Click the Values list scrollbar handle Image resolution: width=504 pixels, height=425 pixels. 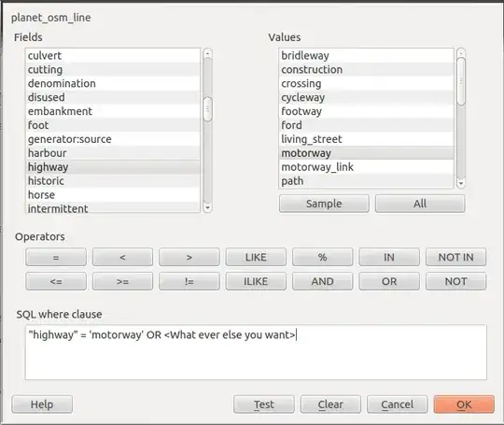(x=461, y=81)
